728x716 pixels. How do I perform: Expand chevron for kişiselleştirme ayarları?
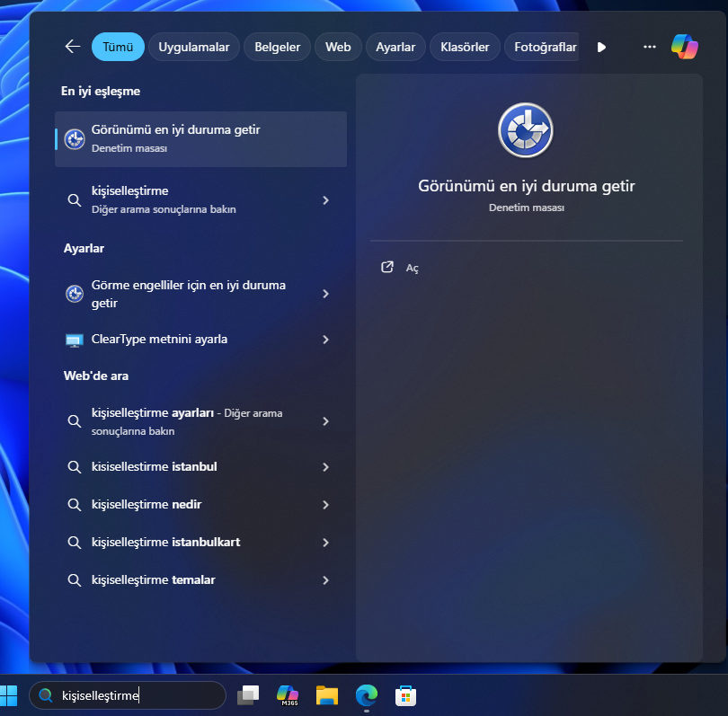coord(326,420)
